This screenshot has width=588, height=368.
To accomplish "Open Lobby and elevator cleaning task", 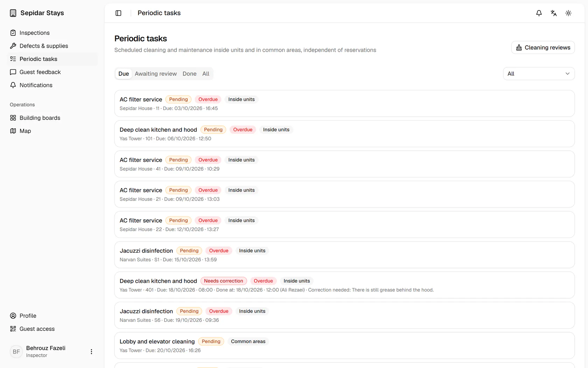I will click(344, 346).
